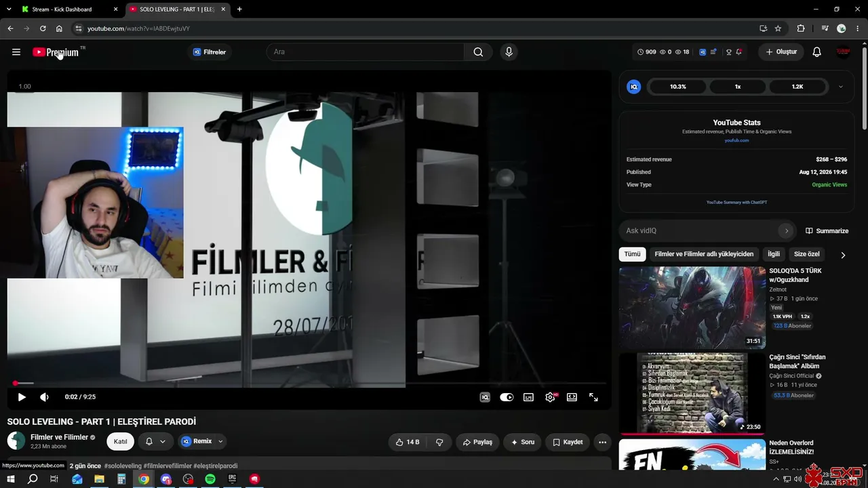
Task: Click the Katıl join button
Action: click(120, 442)
